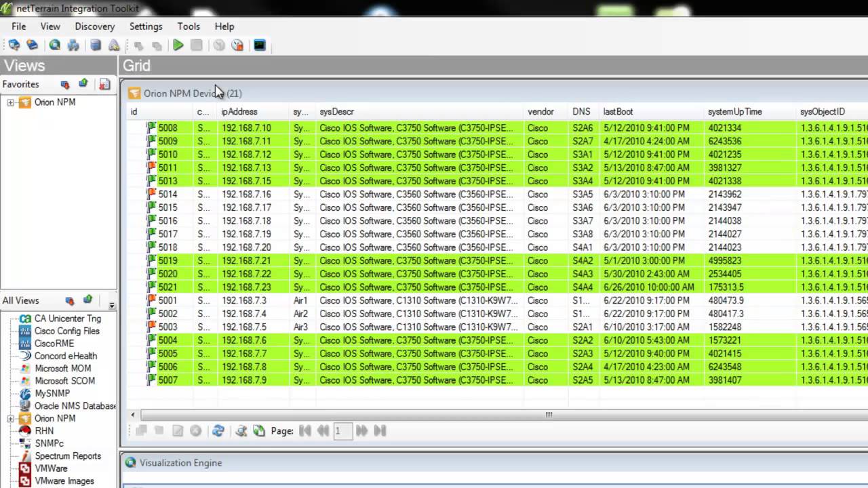The height and width of the screenshot is (488, 868).
Task: Open the View menu
Action: point(50,26)
